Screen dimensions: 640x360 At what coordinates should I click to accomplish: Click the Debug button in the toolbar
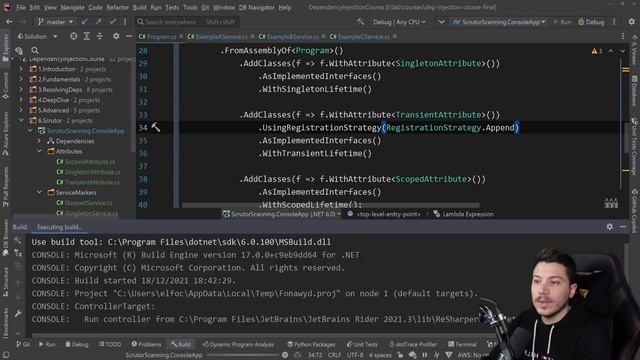click(x=591, y=22)
